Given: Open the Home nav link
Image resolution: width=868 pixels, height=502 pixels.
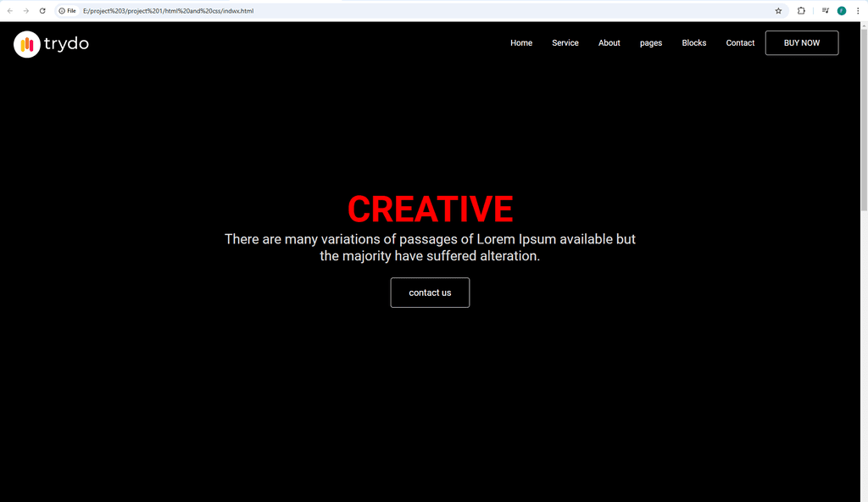Looking at the screenshot, I should (x=521, y=42).
